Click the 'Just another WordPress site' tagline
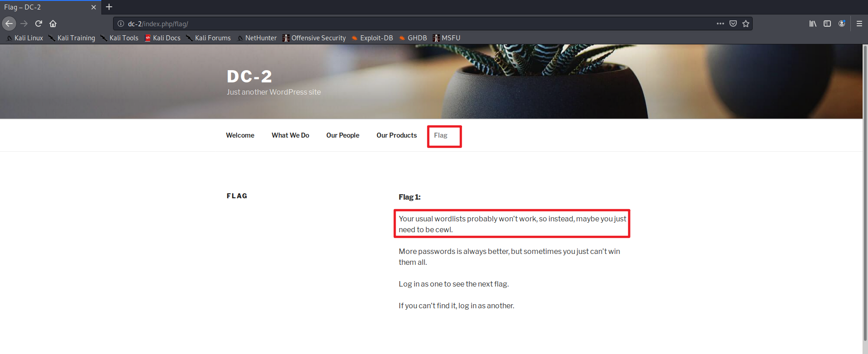Viewport: 868px width, 354px height. pyautogui.click(x=274, y=92)
